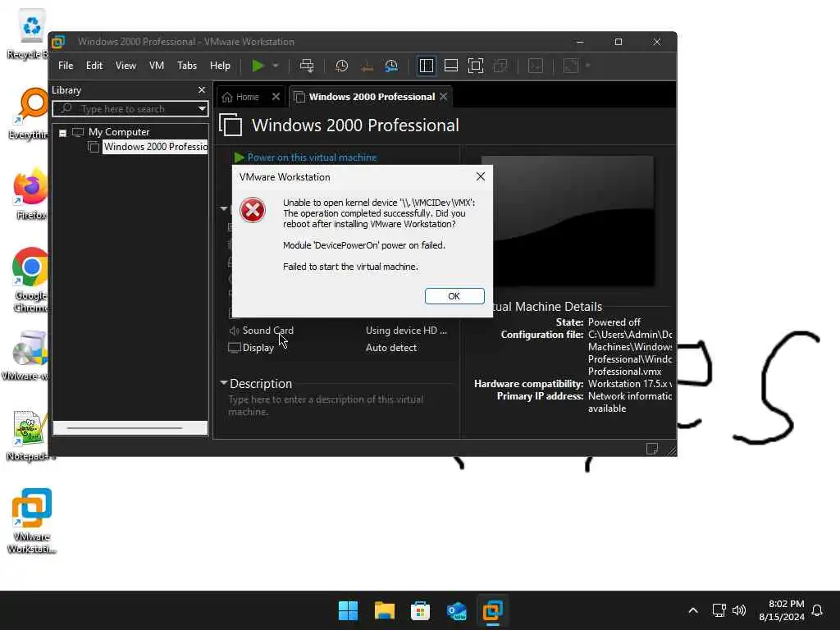Image resolution: width=840 pixels, height=630 pixels.
Task: Open the Tabs menu
Action: pos(187,66)
